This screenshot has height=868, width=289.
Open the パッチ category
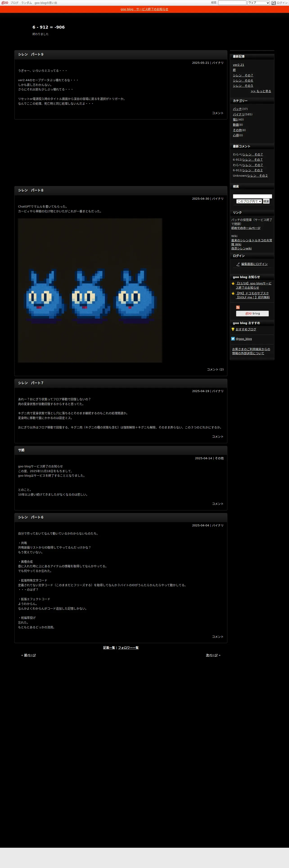tap(237, 109)
